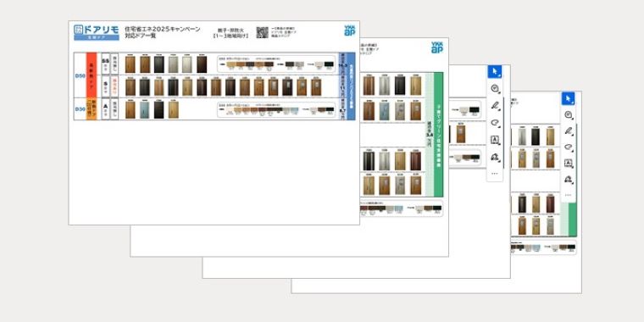Click the QR code on the front page
This screenshot has width=644, height=322.
coord(262,32)
